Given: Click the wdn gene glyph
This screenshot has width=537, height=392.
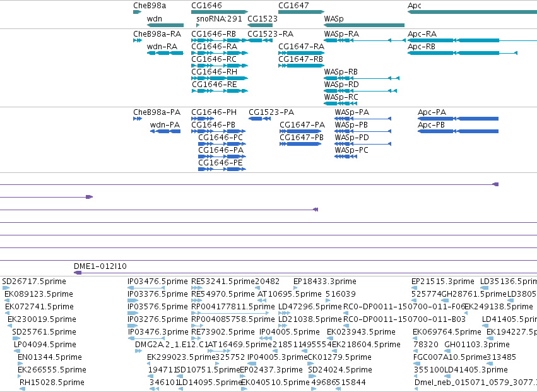Looking at the screenshot, I should [x=165, y=25].
